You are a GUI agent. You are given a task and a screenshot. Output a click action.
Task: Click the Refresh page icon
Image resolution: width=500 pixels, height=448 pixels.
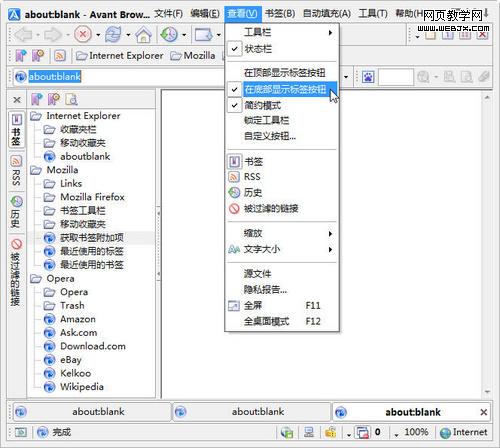113,34
